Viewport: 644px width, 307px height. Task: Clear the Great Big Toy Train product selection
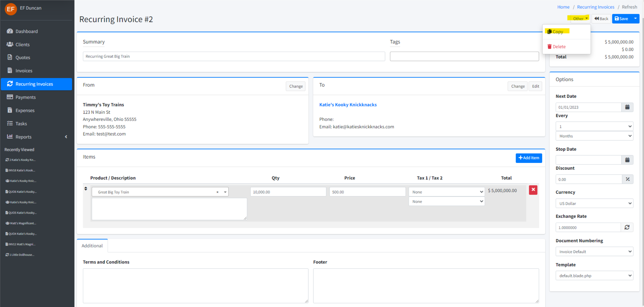[217, 192]
